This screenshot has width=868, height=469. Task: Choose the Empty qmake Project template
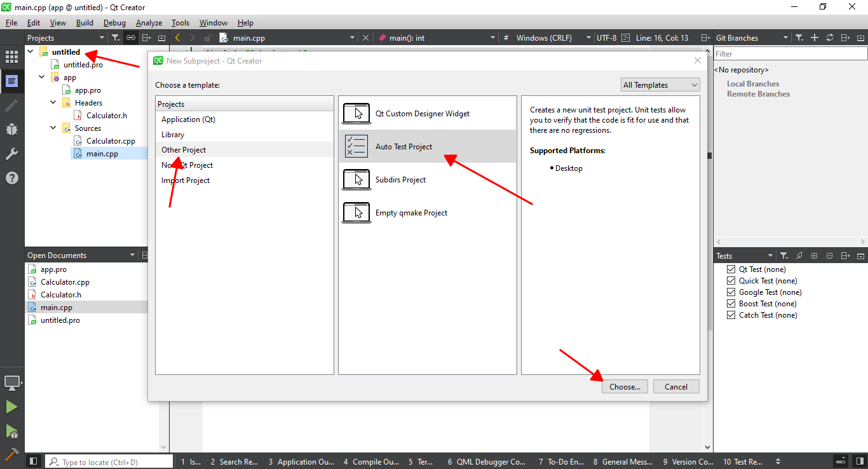coord(428,213)
